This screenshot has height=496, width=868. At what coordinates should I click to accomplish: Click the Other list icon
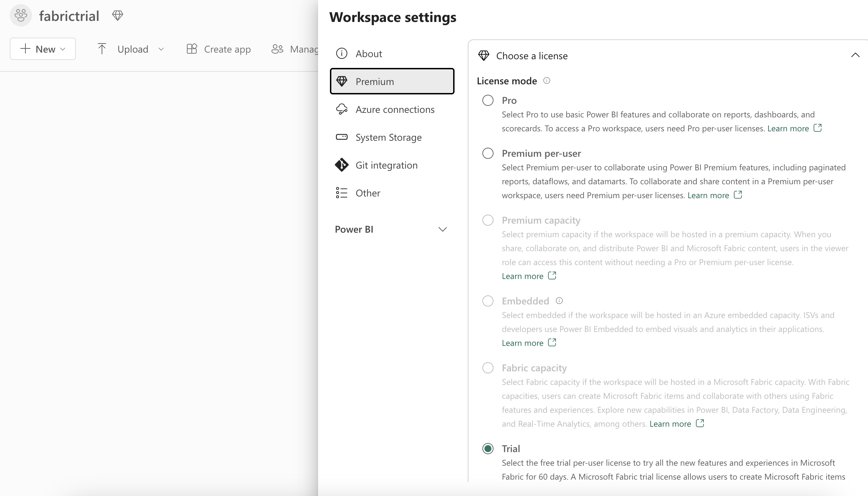tap(342, 193)
